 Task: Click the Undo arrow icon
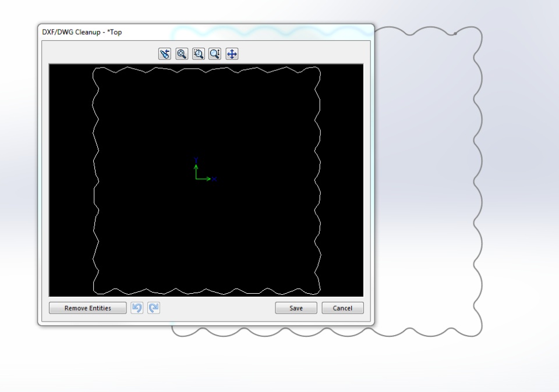137,308
